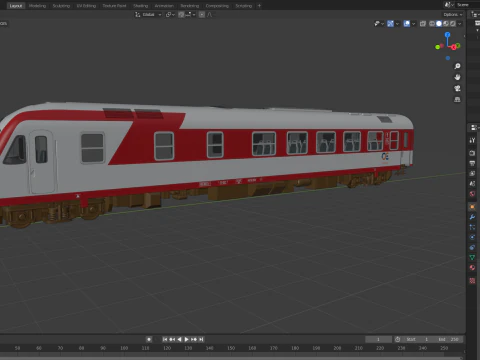Add a new workspace with the plus button
Screen dimensions: 480x360
click(x=259, y=6)
